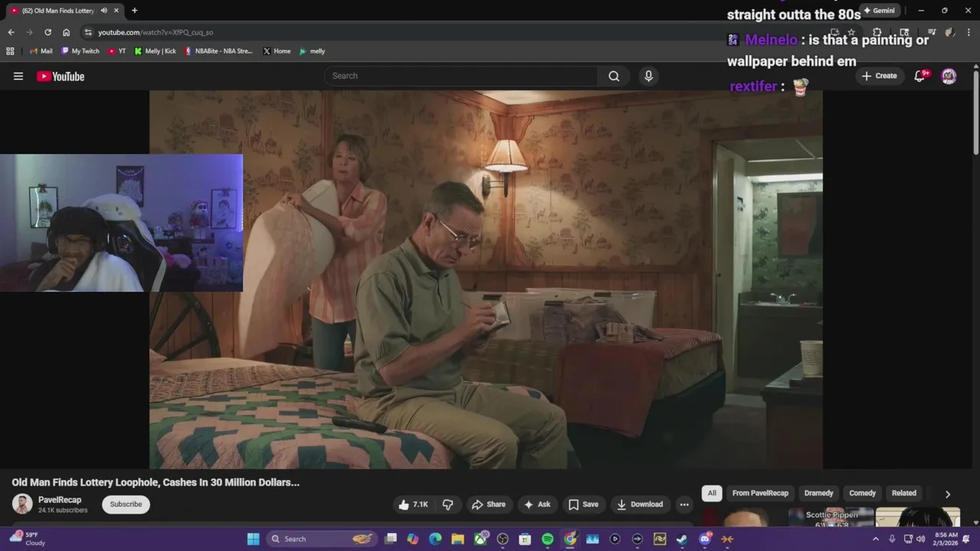Viewport: 980px width, 551px height.
Task: Start voice search with the microphone icon
Action: point(648,76)
